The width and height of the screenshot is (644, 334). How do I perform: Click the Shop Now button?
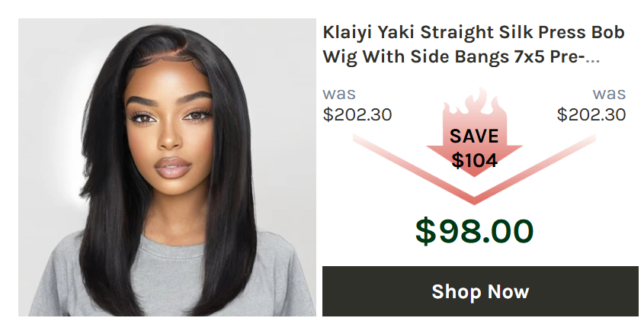480,291
